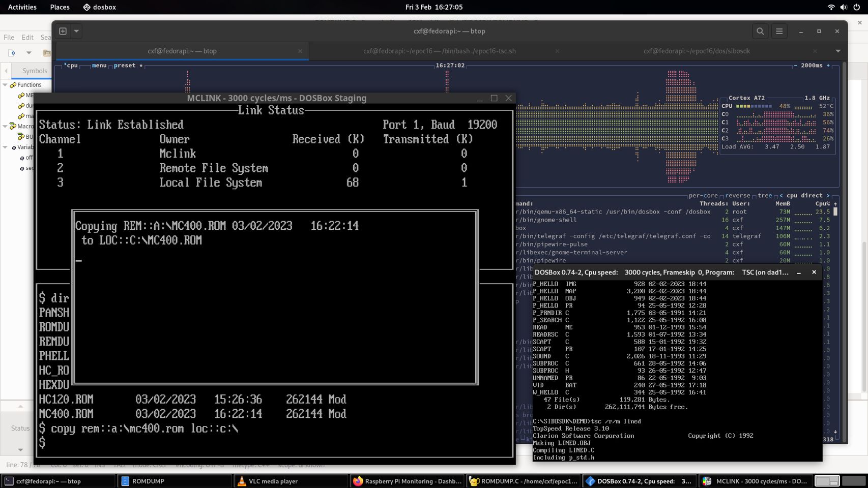Viewport: 868px width, 488px height.
Task: Toggle tree view in btop
Action: coord(764,195)
